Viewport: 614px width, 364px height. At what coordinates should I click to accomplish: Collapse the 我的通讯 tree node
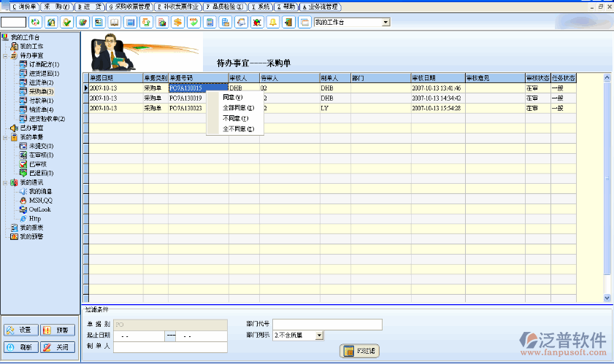pos(5,182)
